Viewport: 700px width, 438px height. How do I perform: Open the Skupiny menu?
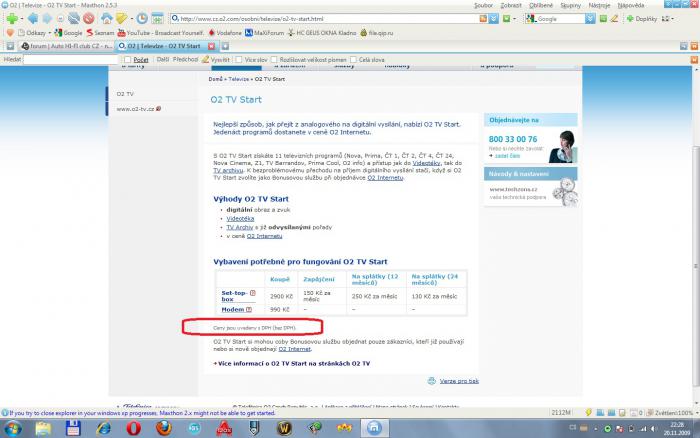[x=571, y=5]
